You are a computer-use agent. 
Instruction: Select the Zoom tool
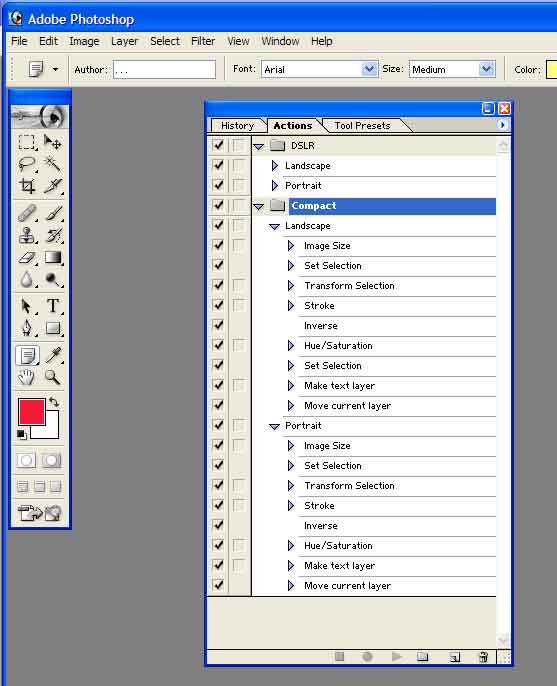point(53,377)
